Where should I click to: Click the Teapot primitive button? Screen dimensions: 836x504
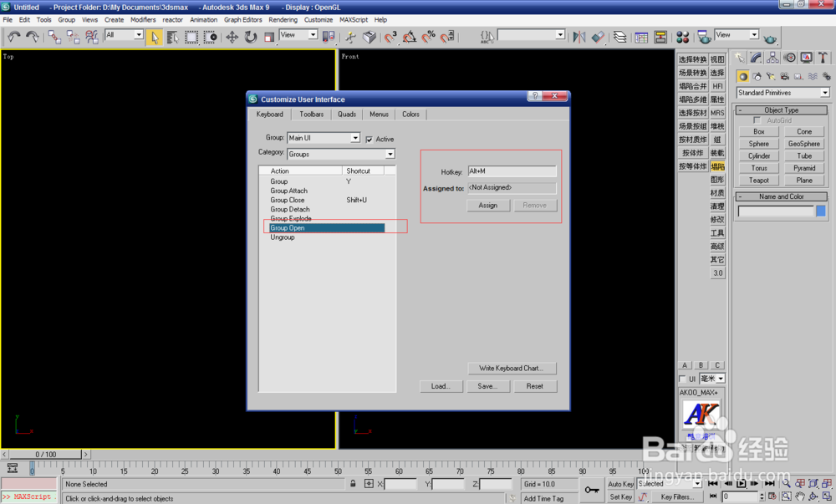click(759, 181)
